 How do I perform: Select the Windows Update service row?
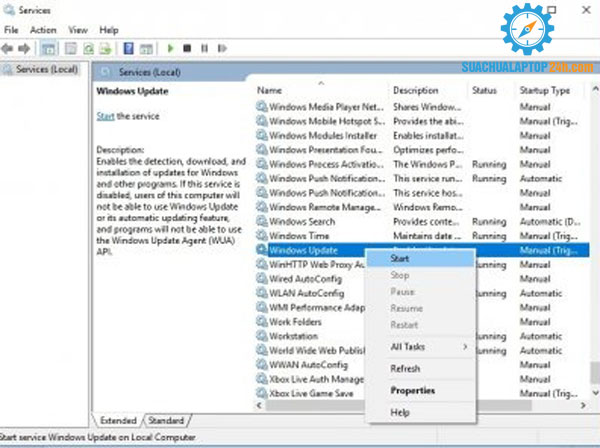pos(422,250)
